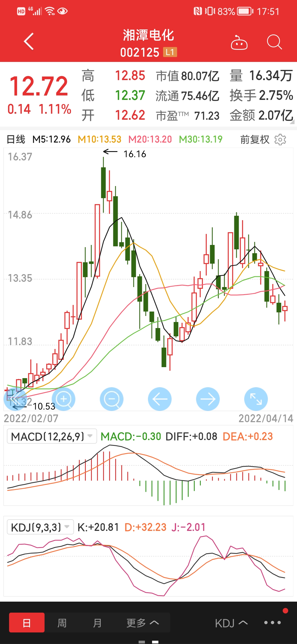Image resolution: width=297 pixels, height=644 pixels.
Task: Tap low price 12.37
Action: point(130,95)
